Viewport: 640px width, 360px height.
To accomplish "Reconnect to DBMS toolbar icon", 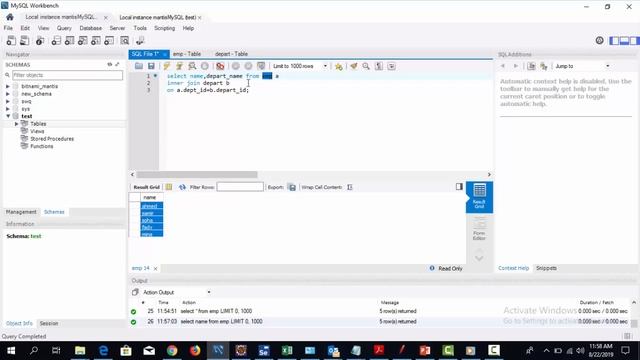I will tap(140, 40).
